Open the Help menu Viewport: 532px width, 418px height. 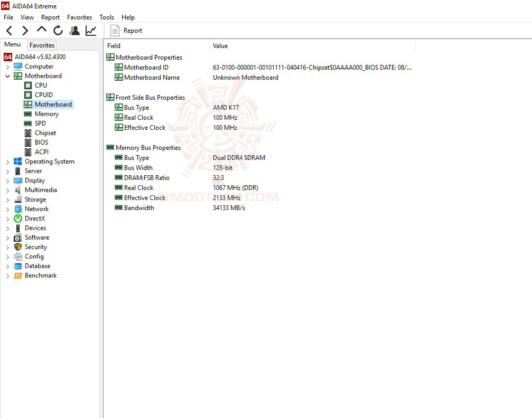(128, 17)
